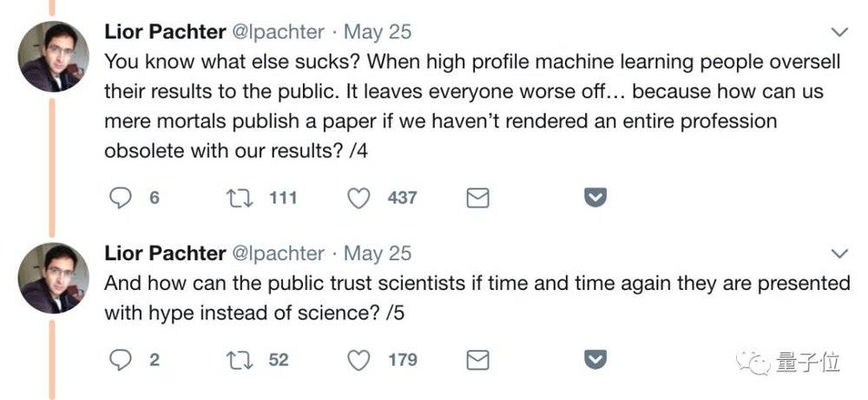The height and width of the screenshot is (400, 868).
Task: Retweet the /4 tweet with 111 retweets
Action: pyautogui.click(x=237, y=198)
